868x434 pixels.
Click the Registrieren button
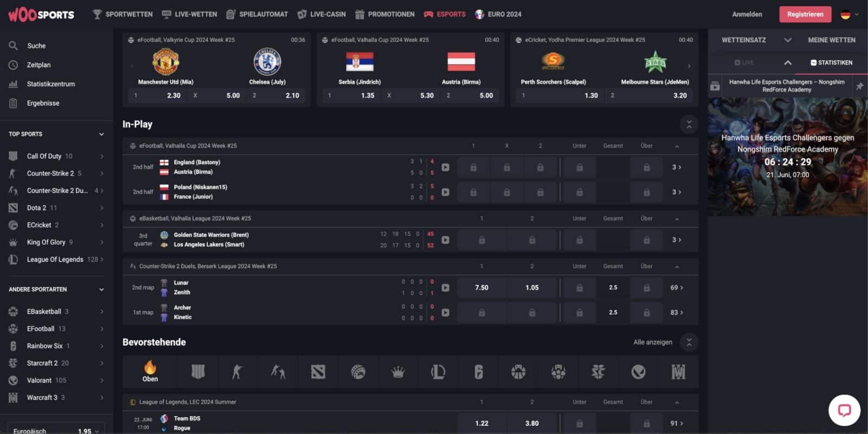pos(805,14)
